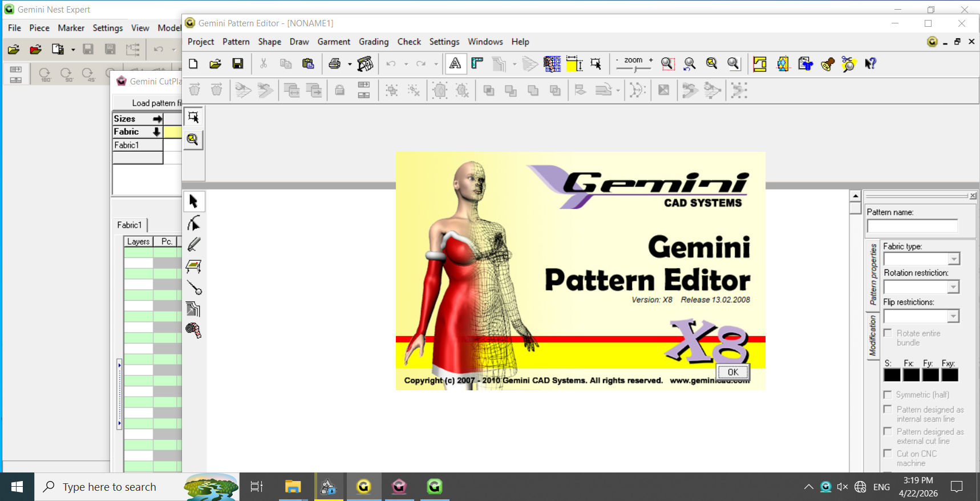Open the Check menu
The width and height of the screenshot is (980, 501).
(409, 42)
